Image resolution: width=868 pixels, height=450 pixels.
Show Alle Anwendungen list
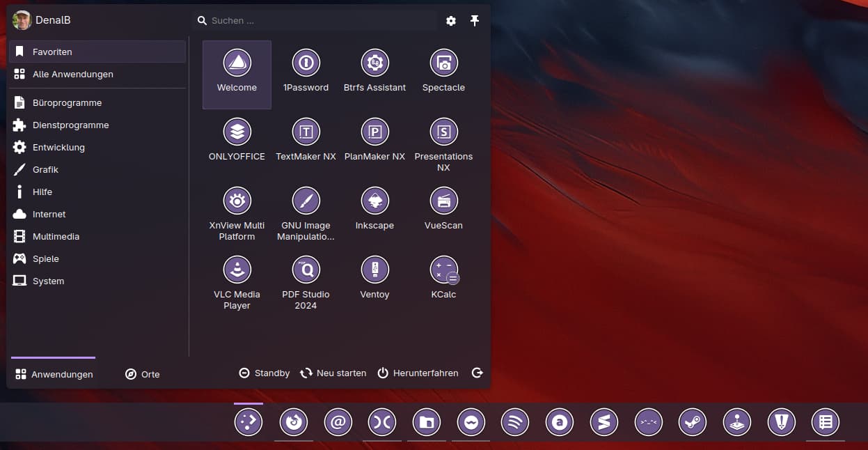click(x=72, y=75)
